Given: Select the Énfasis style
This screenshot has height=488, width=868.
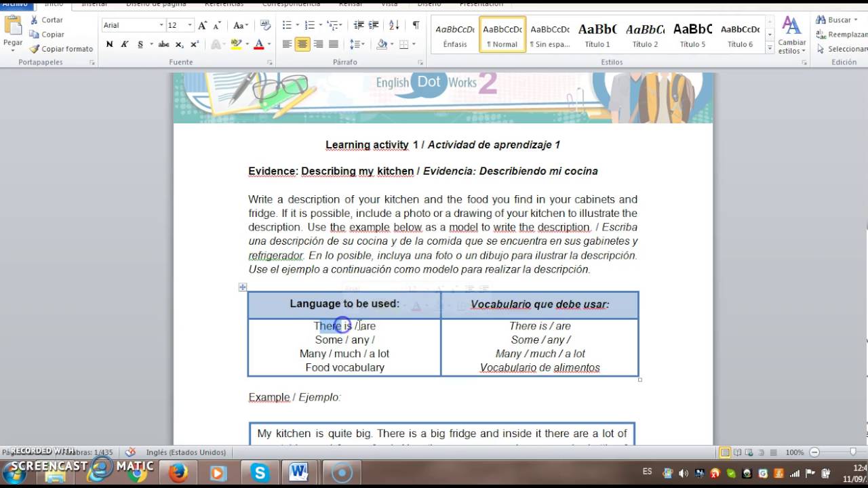Looking at the screenshot, I should tap(455, 35).
